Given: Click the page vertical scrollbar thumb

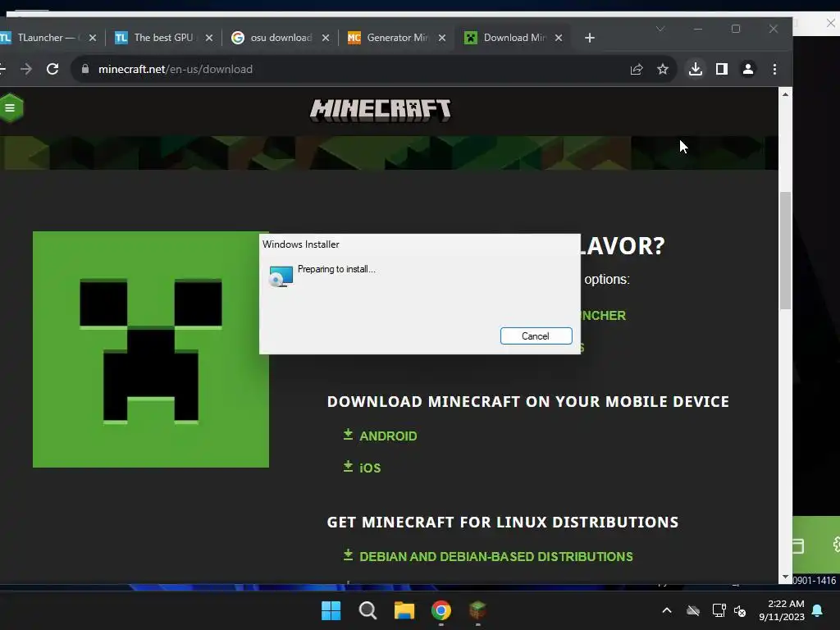Looking at the screenshot, I should [x=785, y=250].
